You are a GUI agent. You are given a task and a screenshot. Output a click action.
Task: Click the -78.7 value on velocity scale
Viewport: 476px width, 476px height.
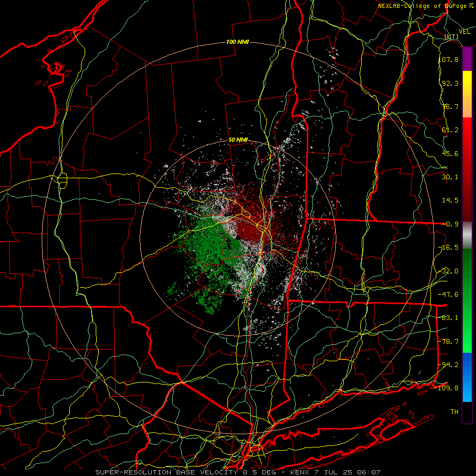tap(448, 342)
